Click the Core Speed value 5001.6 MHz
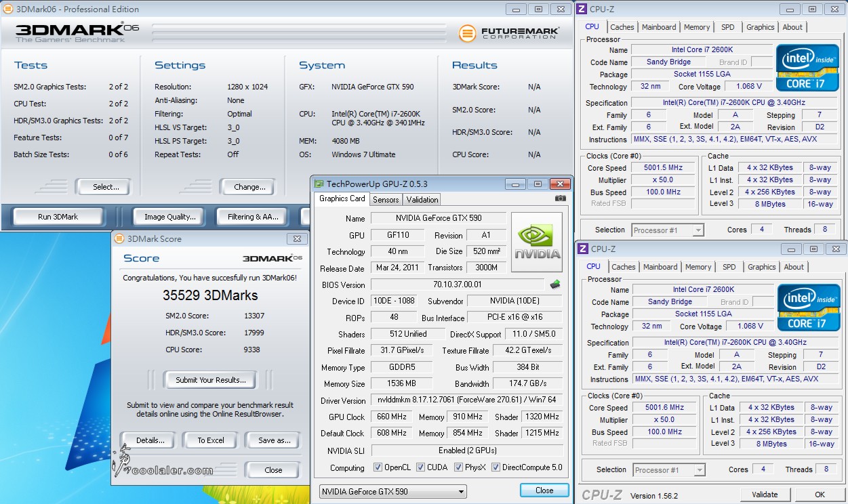848x504 pixels. (665, 408)
